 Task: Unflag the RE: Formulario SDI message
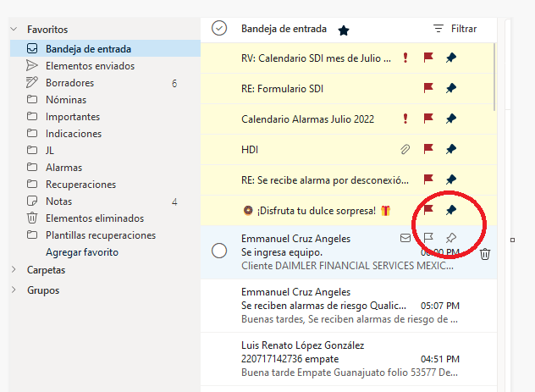pyautogui.click(x=428, y=88)
